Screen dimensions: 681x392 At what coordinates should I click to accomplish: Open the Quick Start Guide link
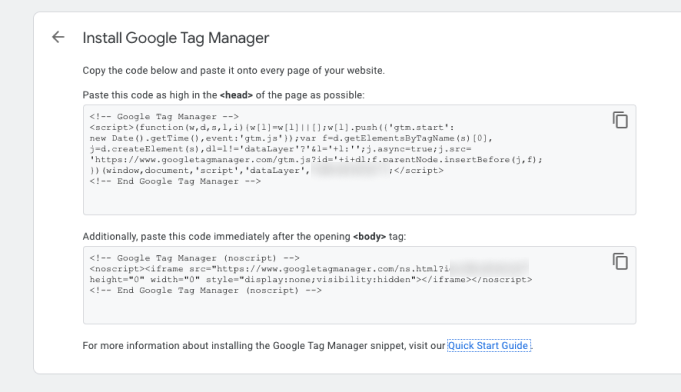[489, 346]
